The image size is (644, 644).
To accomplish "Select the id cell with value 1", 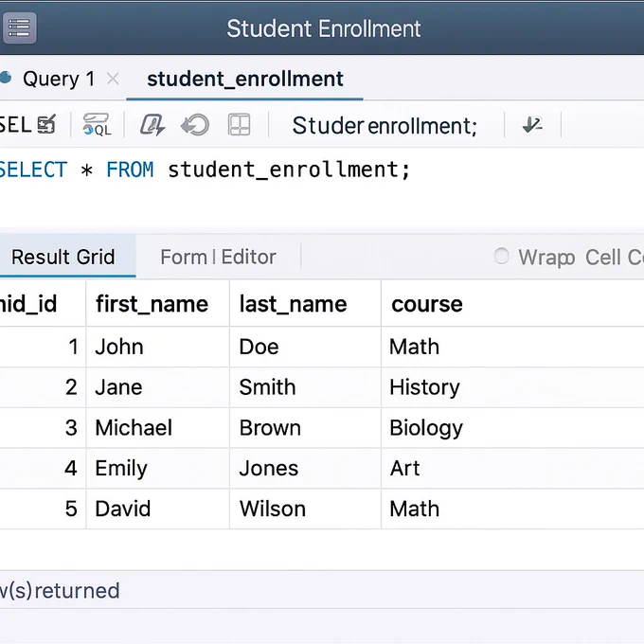I will pos(43,347).
